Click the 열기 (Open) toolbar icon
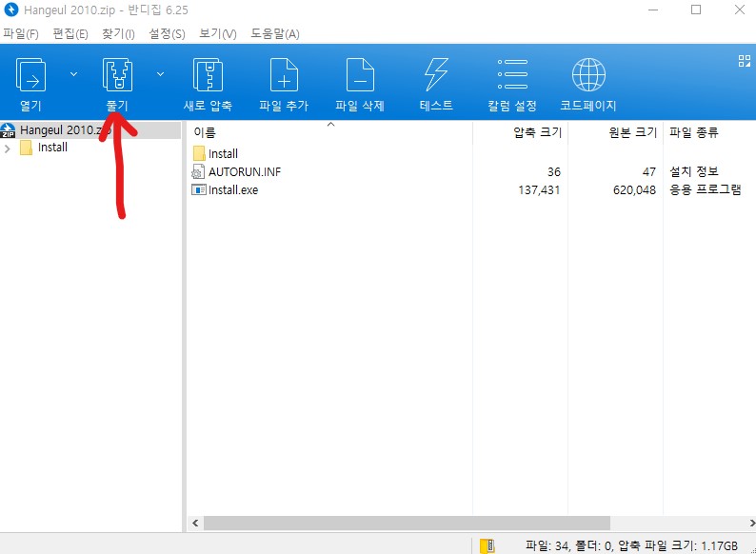The image size is (756, 554). coord(30,75)
